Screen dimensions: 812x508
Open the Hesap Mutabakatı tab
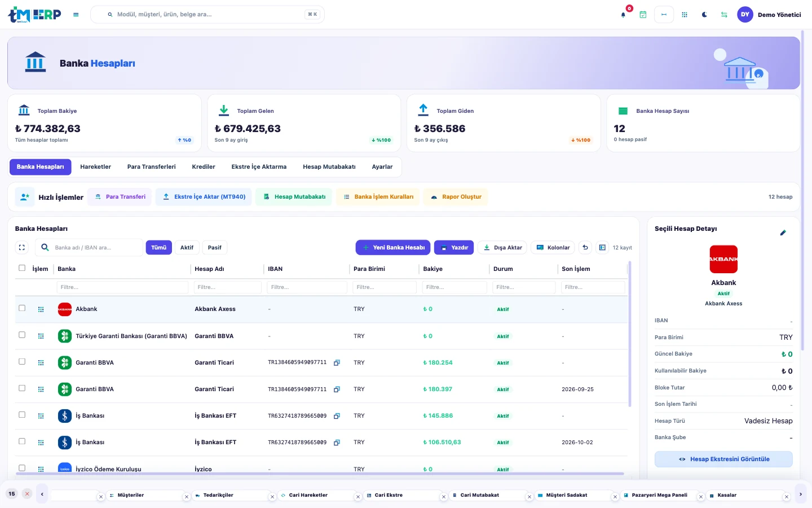click(329, 167)
